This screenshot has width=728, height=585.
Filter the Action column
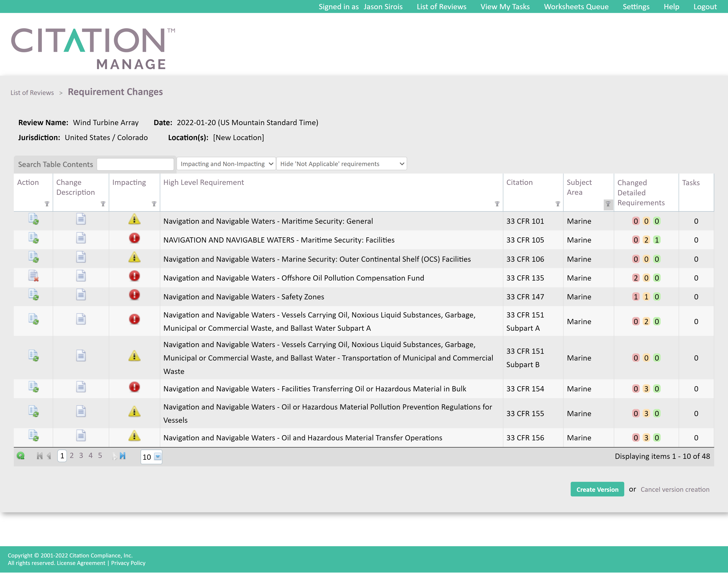[x=47, y=204]
